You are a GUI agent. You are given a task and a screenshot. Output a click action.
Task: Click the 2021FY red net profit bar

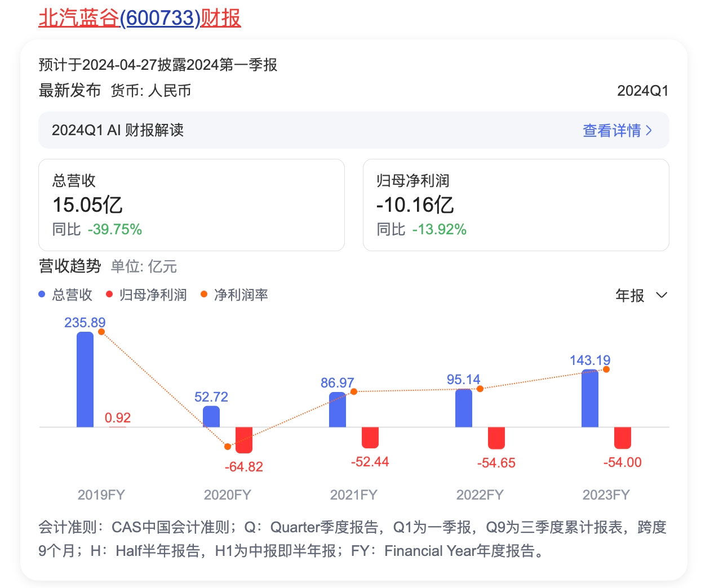pyautogui.click(x=370, y=438)
